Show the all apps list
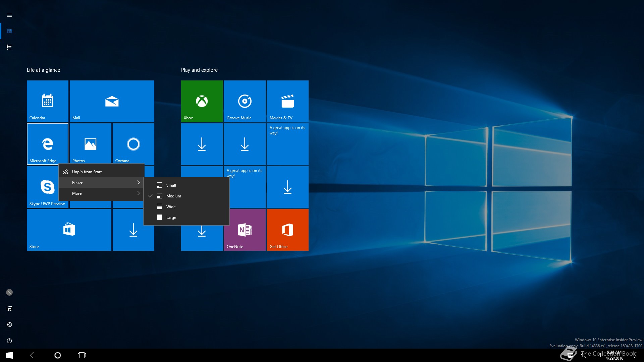644x362 pixels. [x=9, y=47]
